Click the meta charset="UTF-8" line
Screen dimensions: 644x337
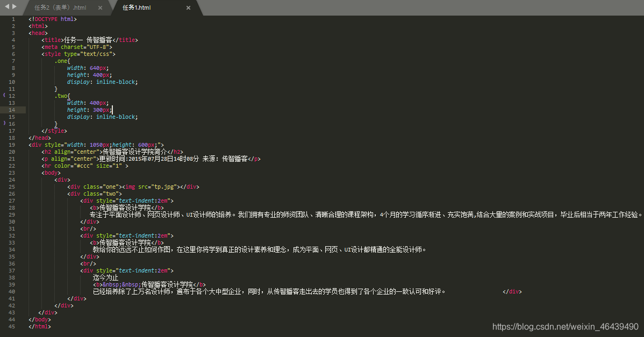pos(77,47)
